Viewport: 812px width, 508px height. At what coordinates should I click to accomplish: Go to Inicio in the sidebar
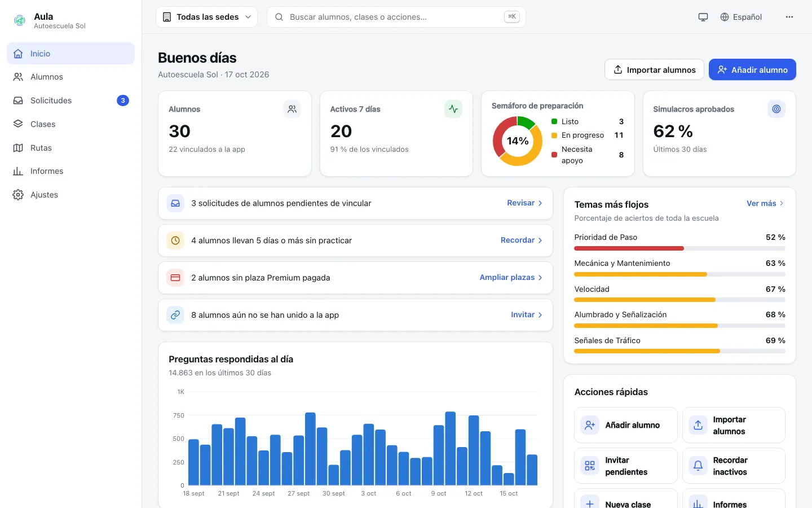(x=70, y=53)
